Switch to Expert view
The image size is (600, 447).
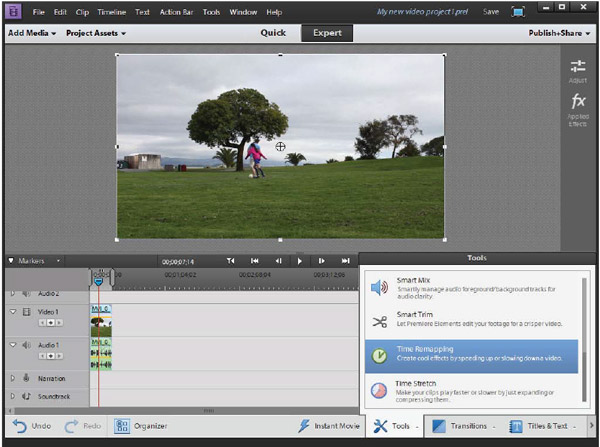click(x=327, y=33)
